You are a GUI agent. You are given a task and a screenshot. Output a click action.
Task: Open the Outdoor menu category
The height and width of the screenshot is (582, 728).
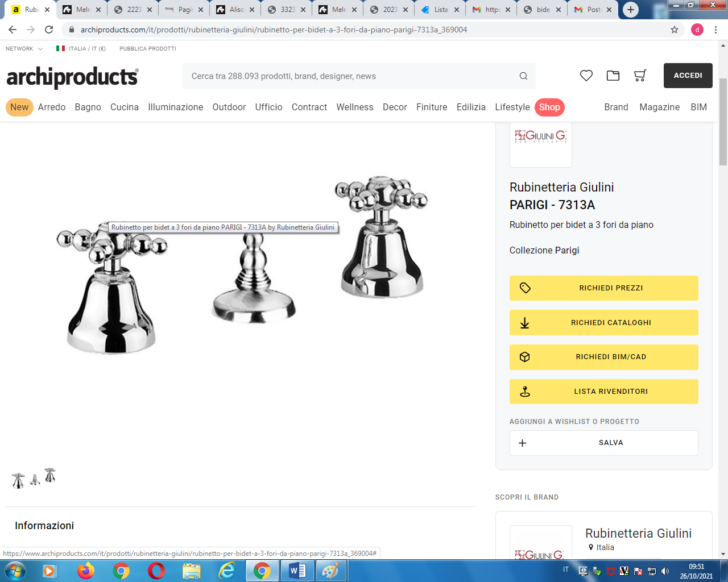229,107
